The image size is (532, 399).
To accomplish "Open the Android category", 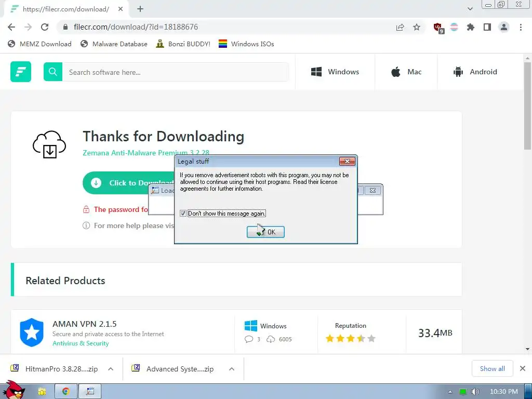I will click(x=475, y=72).
